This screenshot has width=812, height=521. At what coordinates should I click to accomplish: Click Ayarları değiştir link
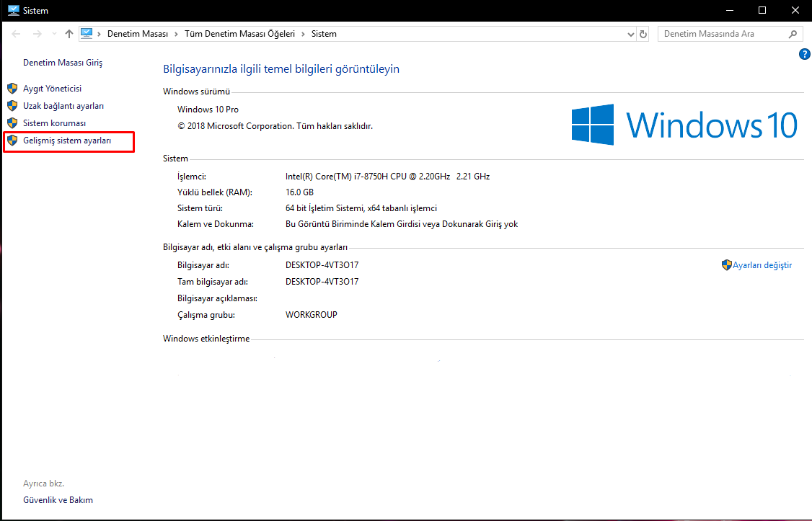tap(762, 265)
